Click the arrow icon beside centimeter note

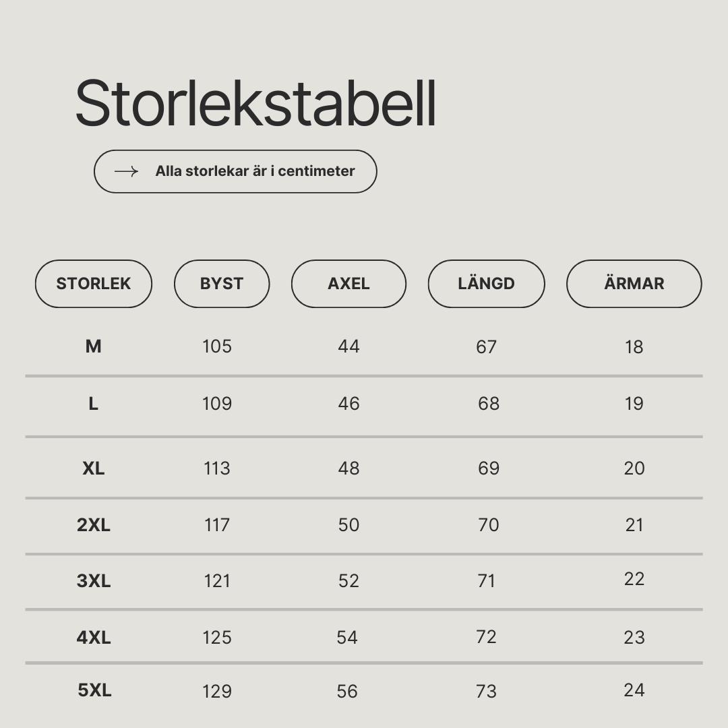tap(126, 172)
